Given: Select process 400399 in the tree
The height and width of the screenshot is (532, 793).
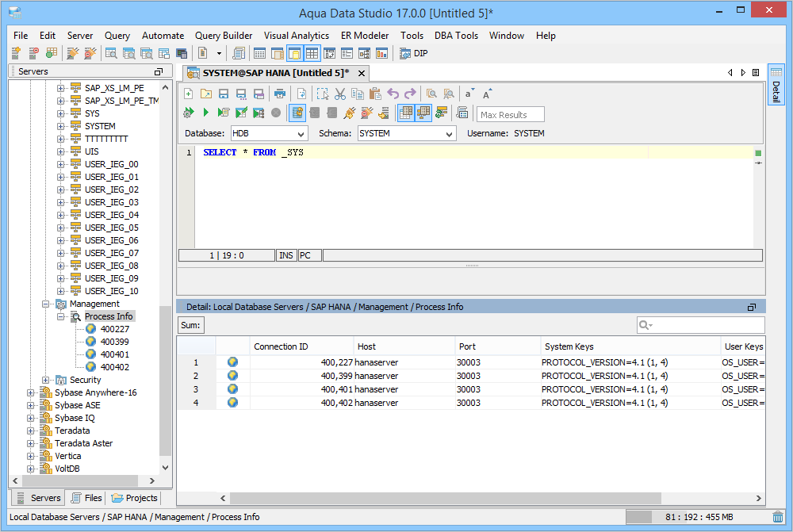Looking at the screenshot, I should click(114, 342).
